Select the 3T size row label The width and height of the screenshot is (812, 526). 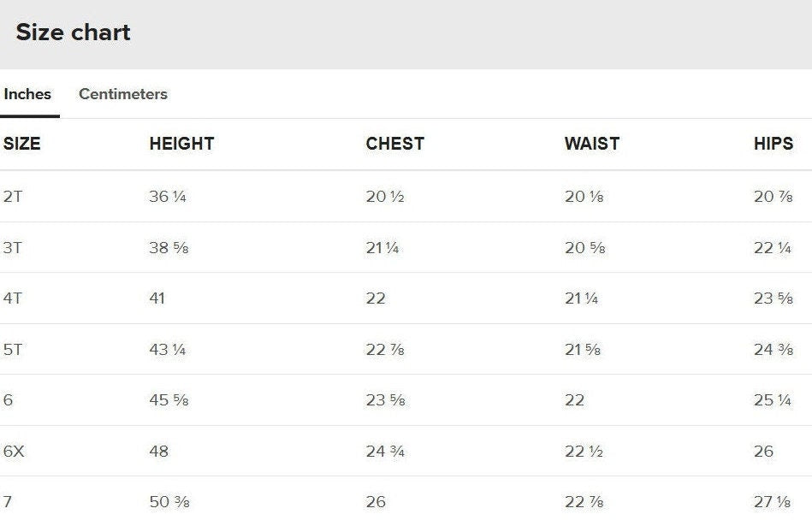13,248
